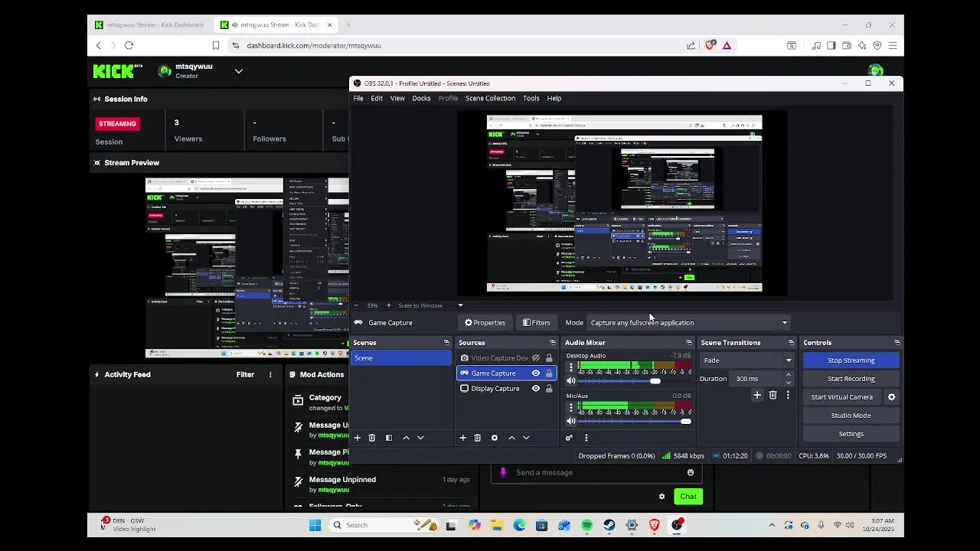Open transition properties three-dot menu
980x551 pixels.
tap(788, 395)
